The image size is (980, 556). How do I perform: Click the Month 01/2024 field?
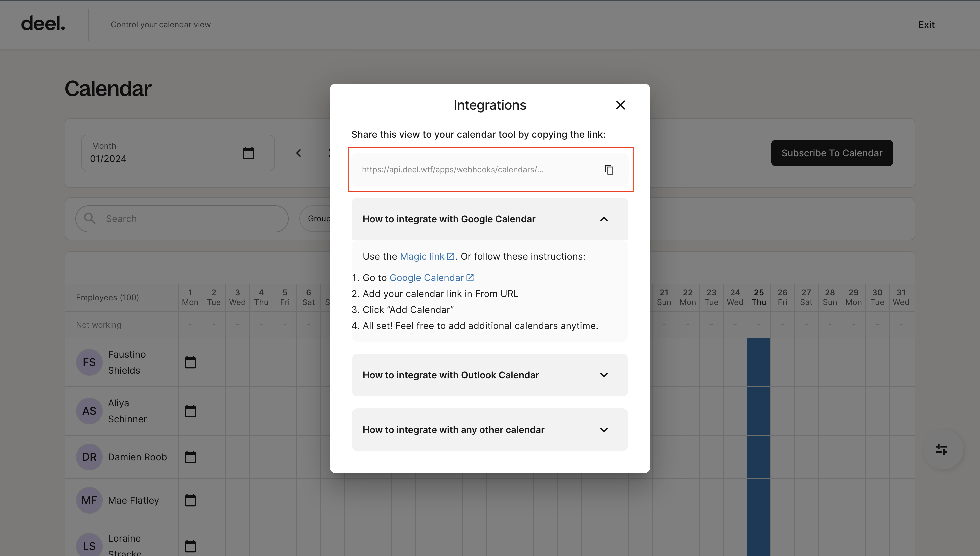[178, 153]
